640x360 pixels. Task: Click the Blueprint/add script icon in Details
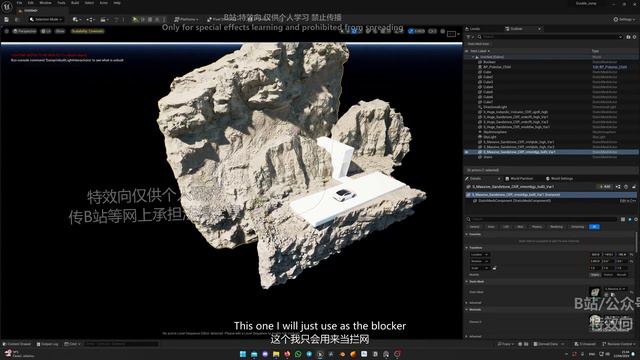tap(618, 187)
